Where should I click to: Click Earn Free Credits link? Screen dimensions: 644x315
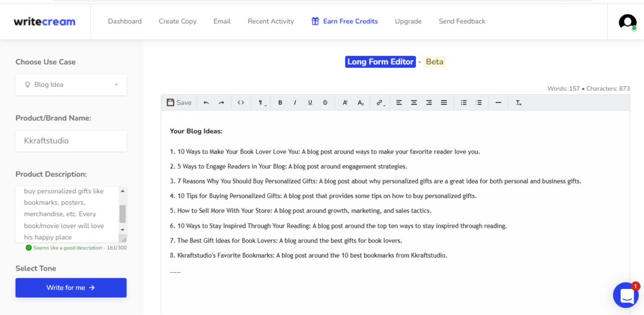[344, 22]
